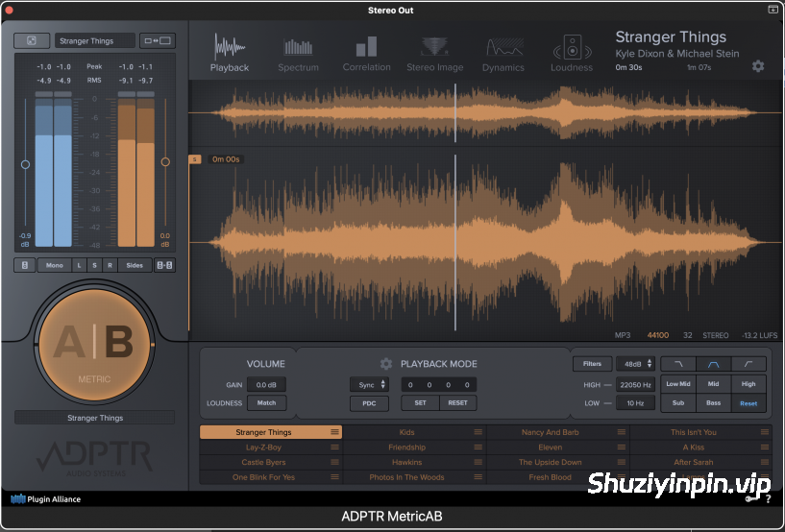This screenshot has height=532, width=785.
Task: Switch to the Spectrum tab
Action: tap(298, 55)
